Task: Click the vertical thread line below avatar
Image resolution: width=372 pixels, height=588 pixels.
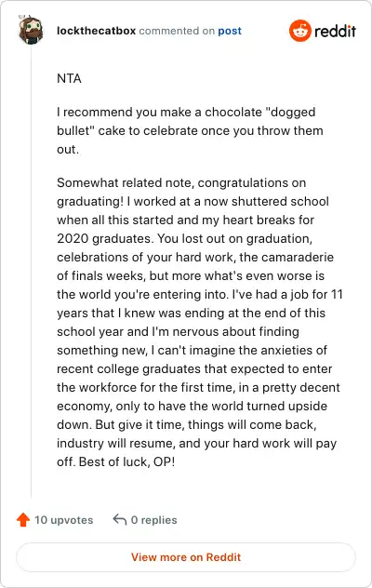Action: coord(31,272)
